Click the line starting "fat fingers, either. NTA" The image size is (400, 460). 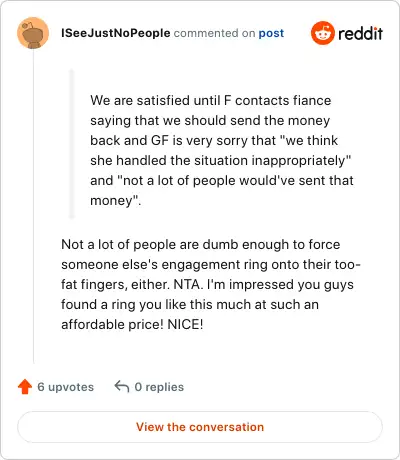(x=207, y=284)
